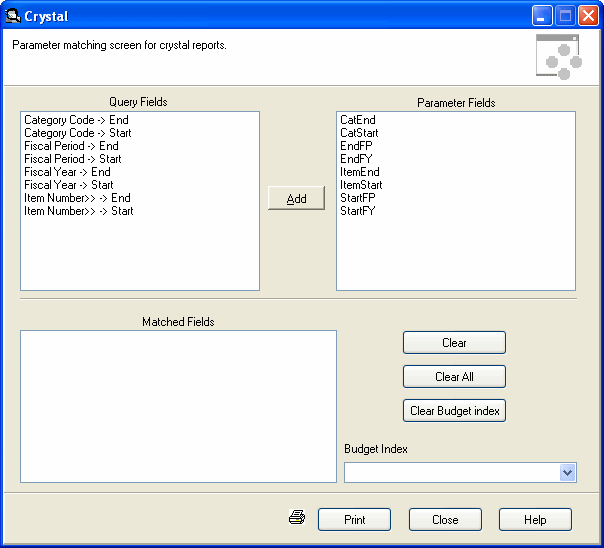Click the Add button
Image resolution: width=604 pixels, height=548 pixels.
[x=296, y=198]
